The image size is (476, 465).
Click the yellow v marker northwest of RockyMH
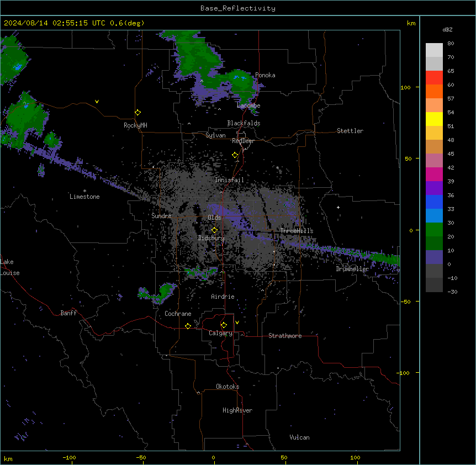point(97,102)
